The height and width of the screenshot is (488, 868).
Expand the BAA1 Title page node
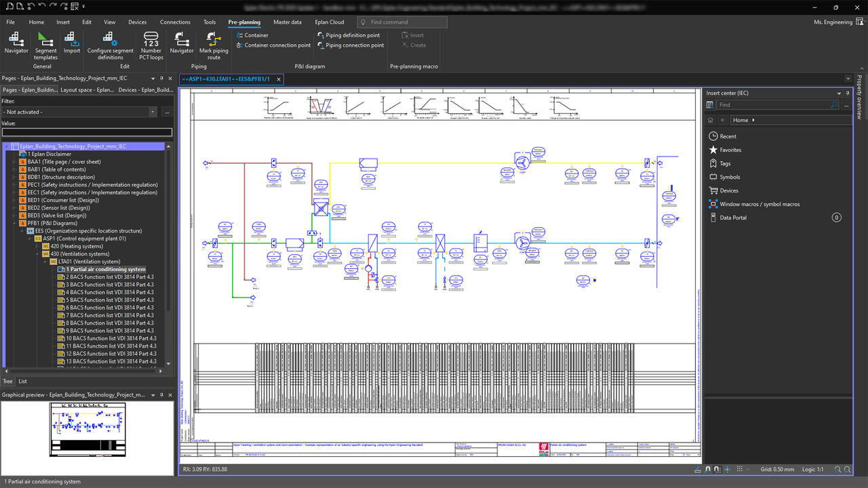click(14, 162)
